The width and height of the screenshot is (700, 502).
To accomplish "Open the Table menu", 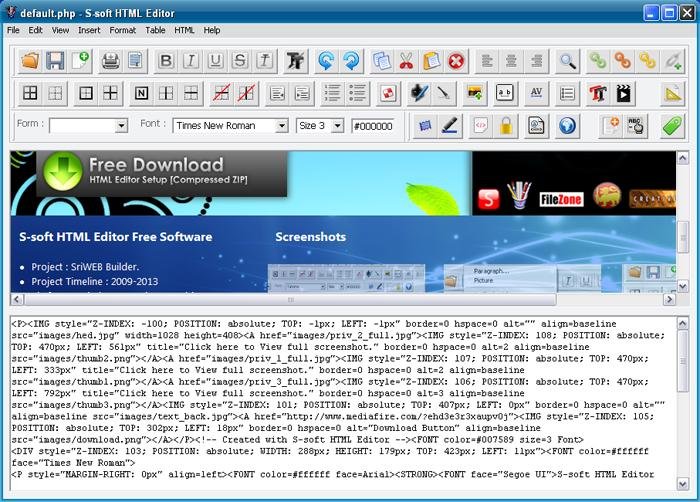I will [155, 30].
